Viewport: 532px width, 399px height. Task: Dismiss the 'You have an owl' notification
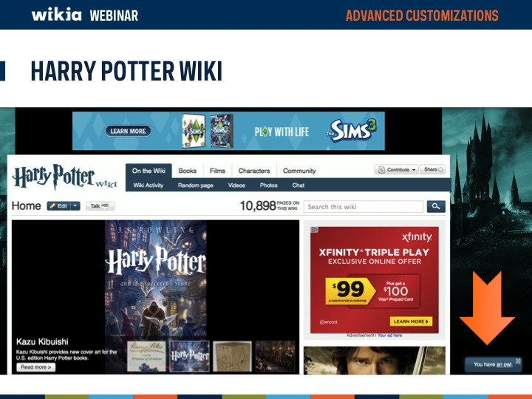point(518,361)
